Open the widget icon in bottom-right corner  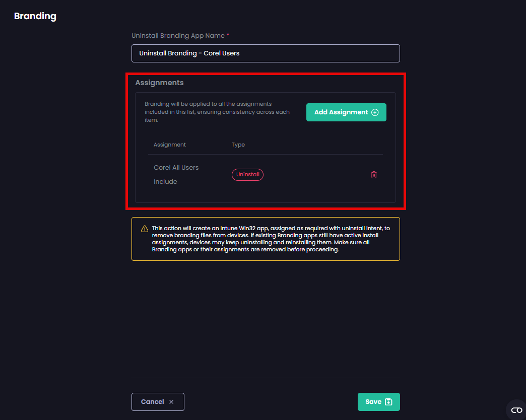516,410
